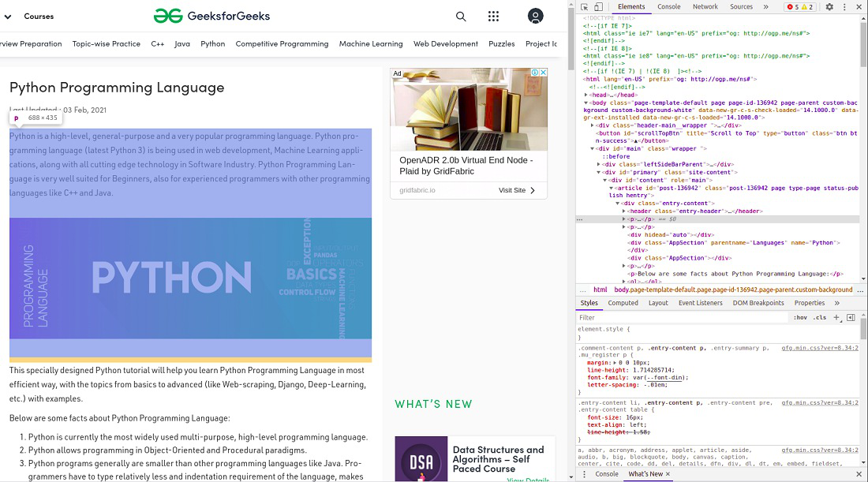868x482 pixels.
Task: Switch to the drawer Console tab
Action: pyautogui.click(x=607, y=474)
